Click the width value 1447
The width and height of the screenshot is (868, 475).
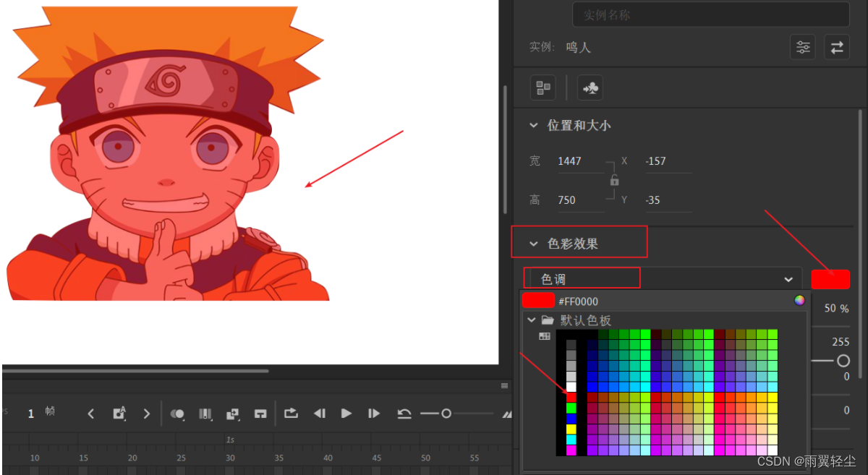570,161
